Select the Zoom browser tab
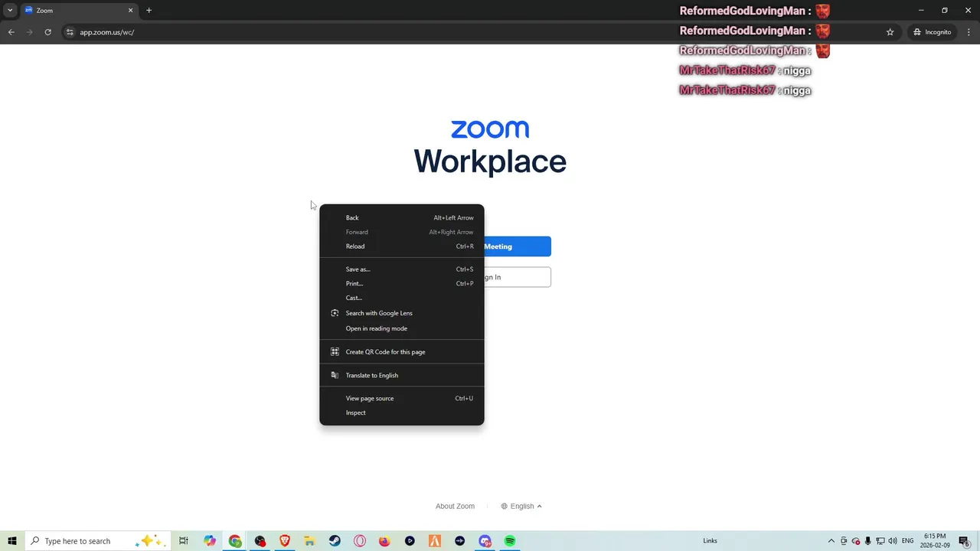Screen dimensions: 980x551 pos(78,11)
